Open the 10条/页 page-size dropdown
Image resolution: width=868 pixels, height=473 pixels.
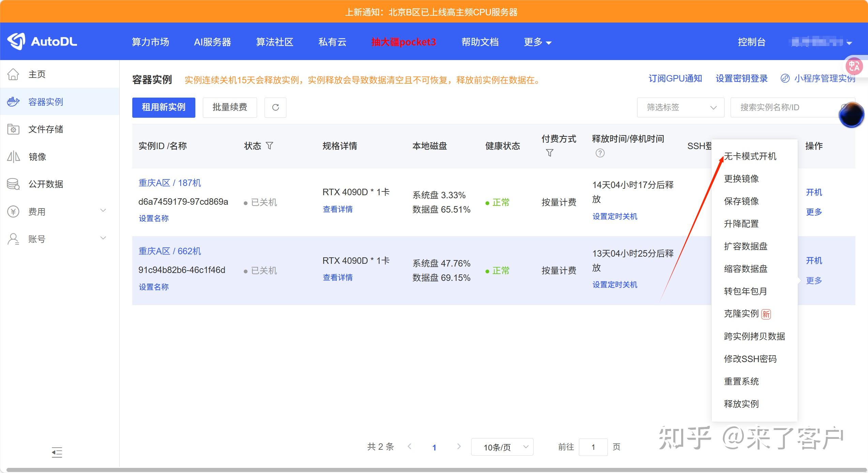(502, 447)
